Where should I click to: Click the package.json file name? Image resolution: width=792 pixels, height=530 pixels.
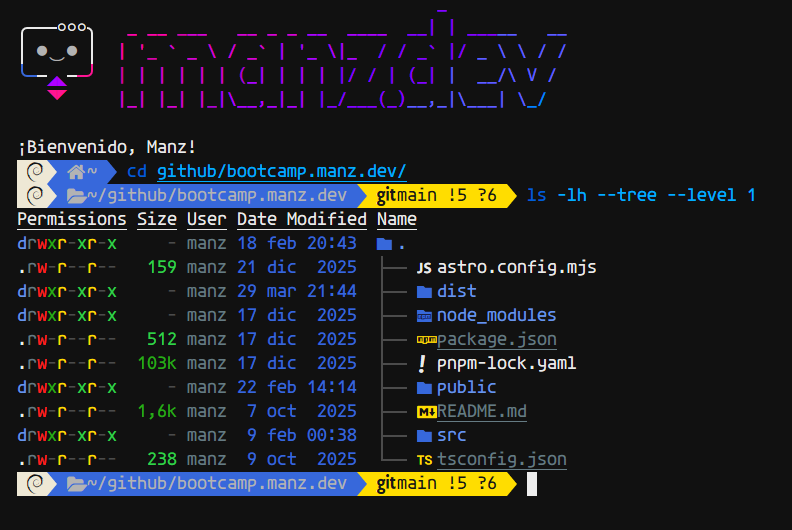point(497,340)
